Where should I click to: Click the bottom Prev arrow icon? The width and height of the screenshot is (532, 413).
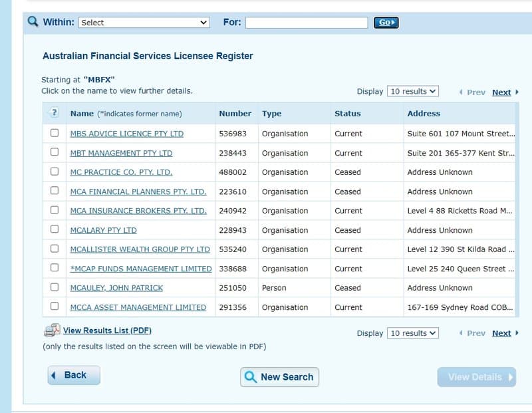461,333
